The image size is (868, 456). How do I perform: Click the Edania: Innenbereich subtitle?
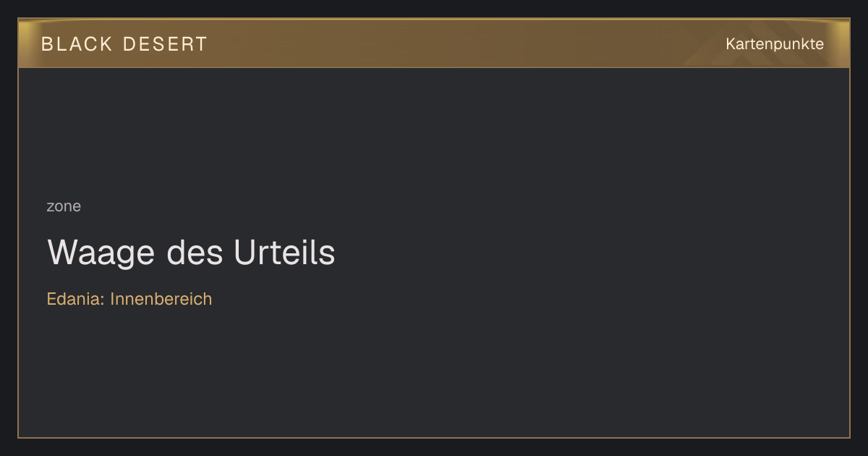pos(129,299)
